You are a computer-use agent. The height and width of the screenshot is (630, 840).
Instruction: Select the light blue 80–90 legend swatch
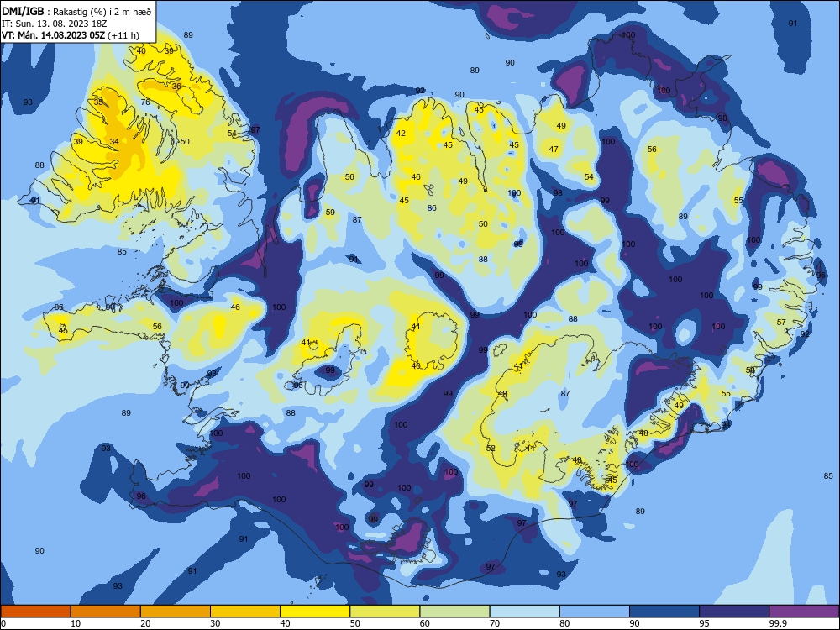(x=595, y=612)
